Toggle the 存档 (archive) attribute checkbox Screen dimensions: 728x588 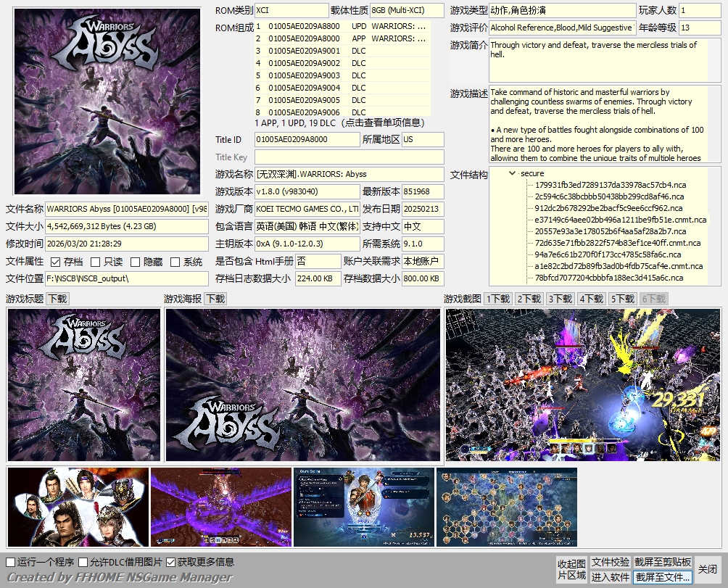56,262
